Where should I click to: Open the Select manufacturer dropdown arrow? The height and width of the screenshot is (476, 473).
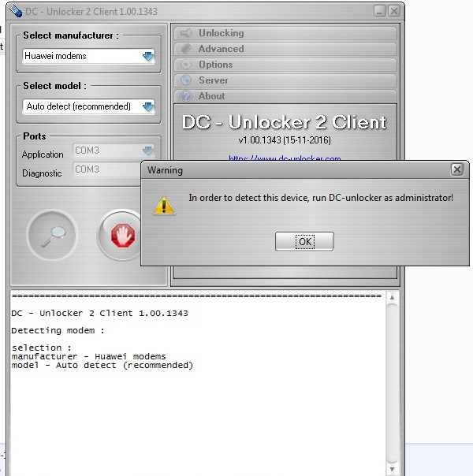(x=148, y=56)
